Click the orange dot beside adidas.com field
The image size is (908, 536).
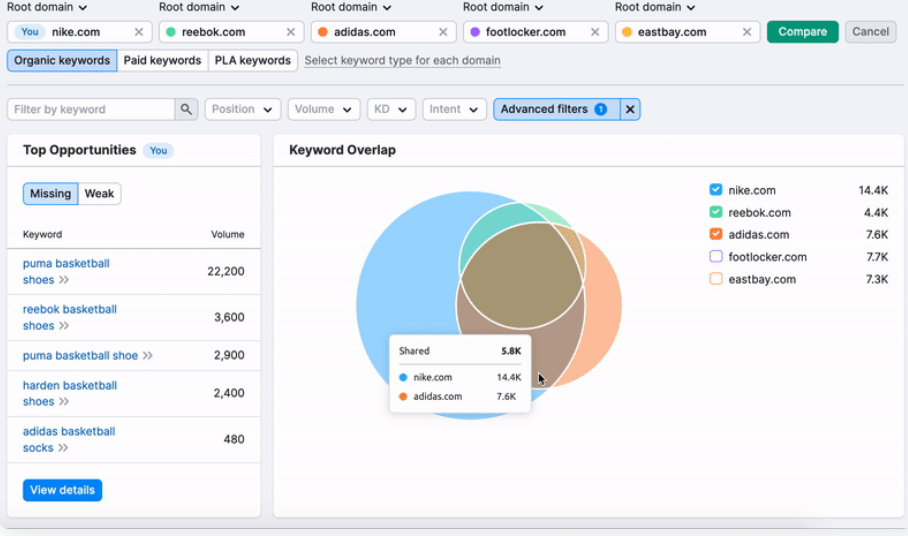pyautogui.click(x=323, y=32)
